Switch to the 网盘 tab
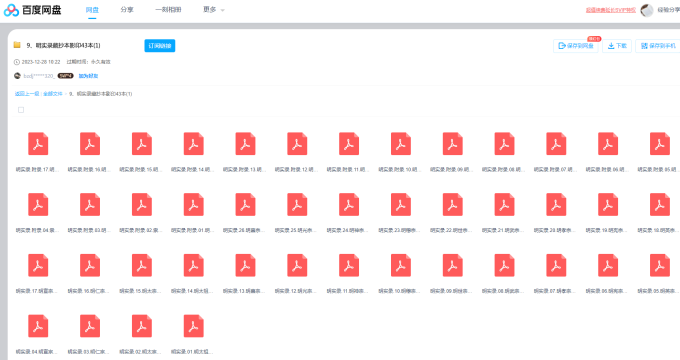The image size is (680, 360). tap(92, 10)
